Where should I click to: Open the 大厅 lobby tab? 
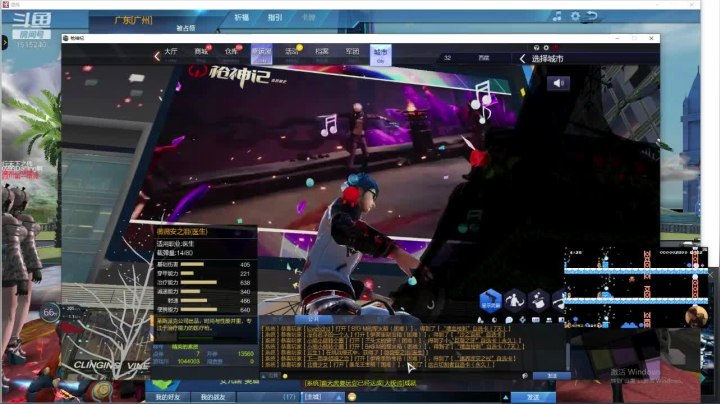coord(171,54)
